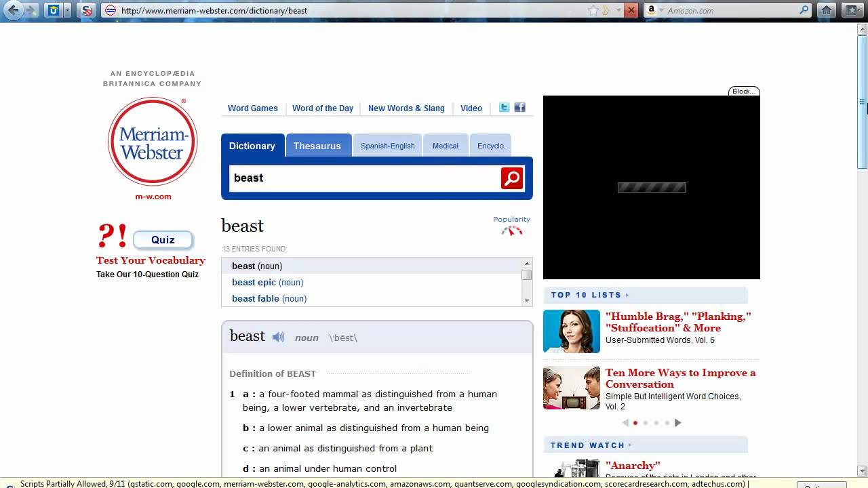This screenshot has height=488, width=868.
Task: Click the entries list scrollbar thumb
Action: tap(526, 274)
